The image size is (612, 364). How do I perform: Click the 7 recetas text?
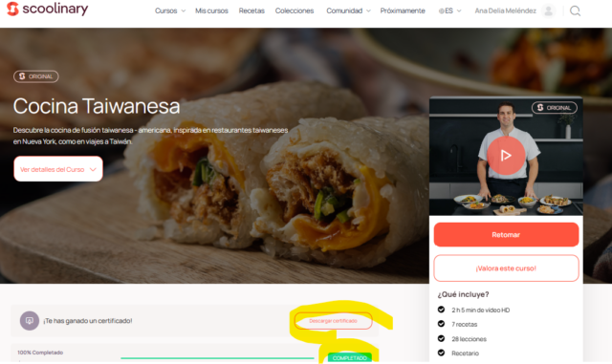465,324
